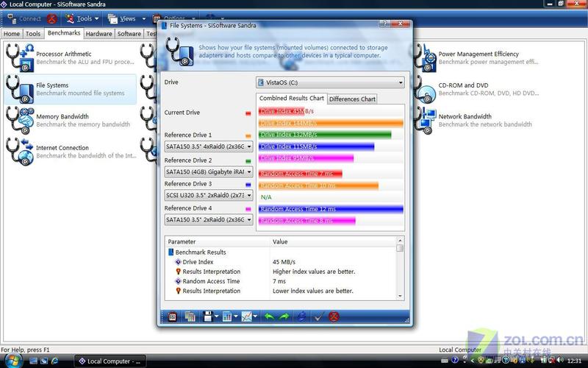Switch to the Software tab
Screen dimensions: 588x368
point(129,34)
